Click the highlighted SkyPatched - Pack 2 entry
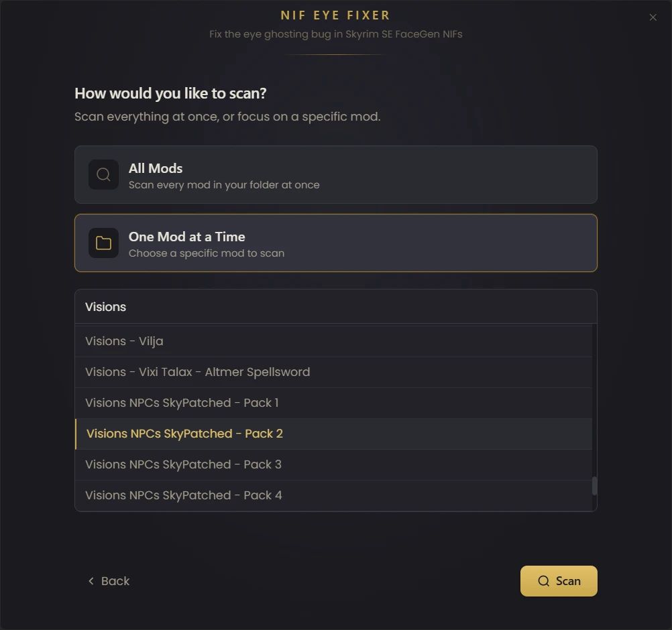The height and width of the screenshot is (630, 672). [x=184, y=434]
